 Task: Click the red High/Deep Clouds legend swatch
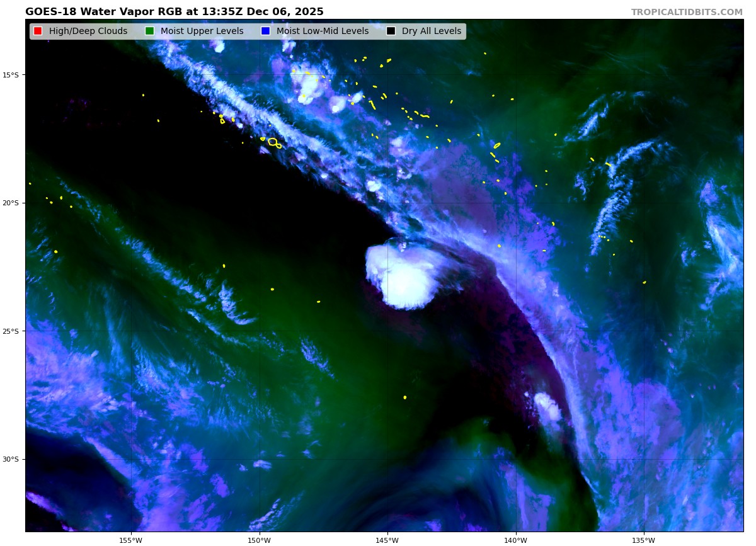(38, 31)
